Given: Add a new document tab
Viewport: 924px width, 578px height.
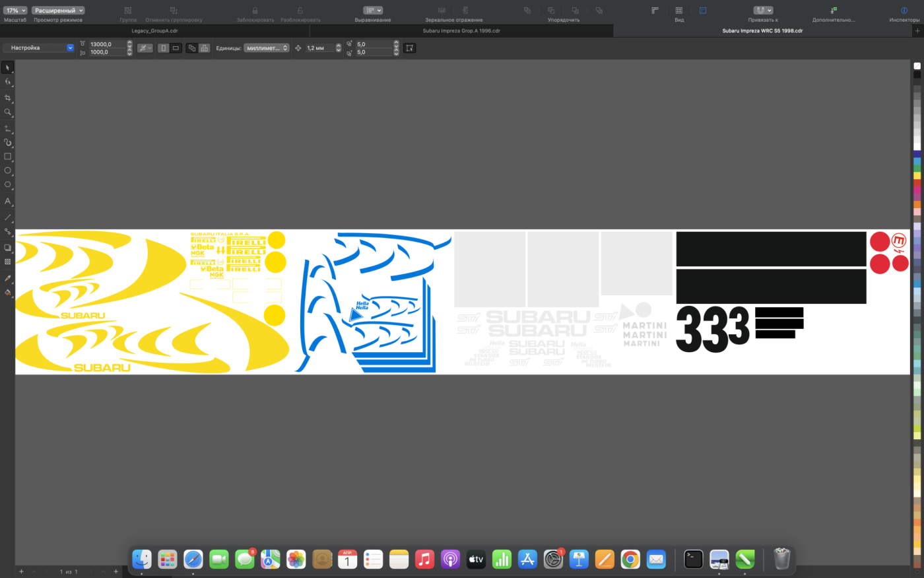Looking at the screenshot, I should tap(917, 31).
